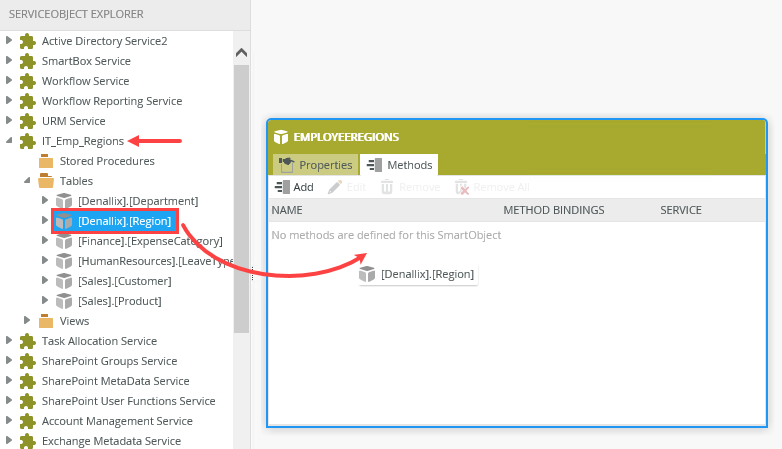
Task: Click the Remove All button label
Action: [x=501, y=187]
